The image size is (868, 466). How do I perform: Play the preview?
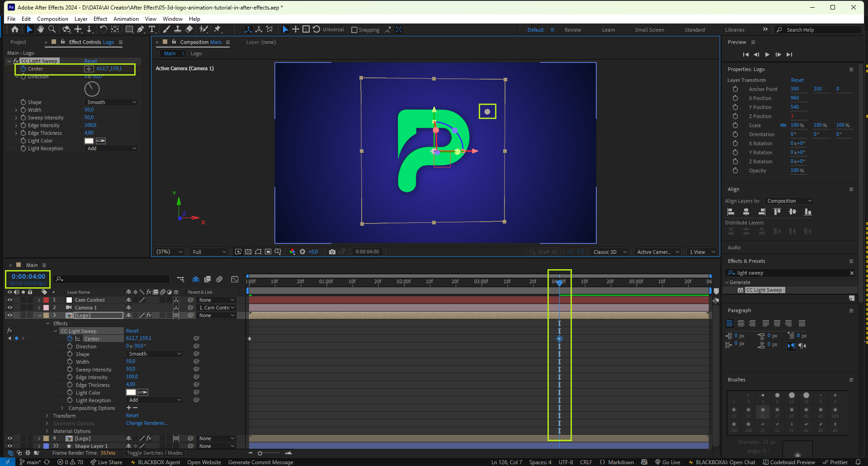coord(767,54)
